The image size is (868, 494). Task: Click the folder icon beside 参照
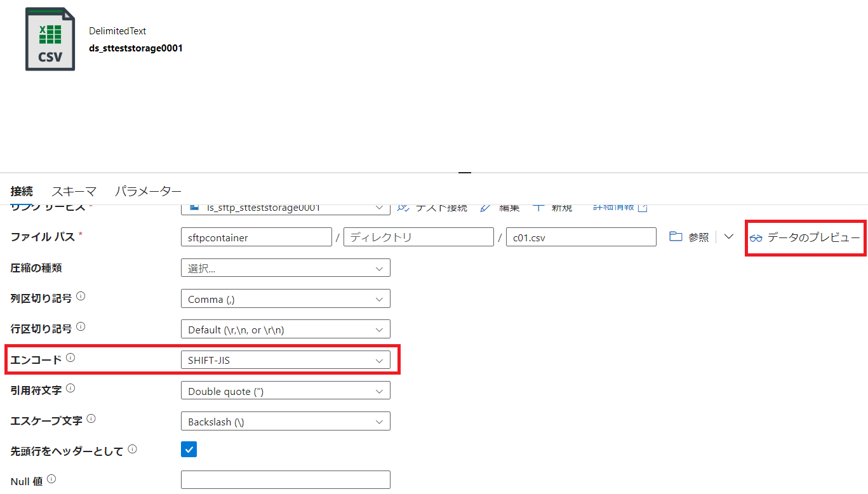[x=676, y=237]
